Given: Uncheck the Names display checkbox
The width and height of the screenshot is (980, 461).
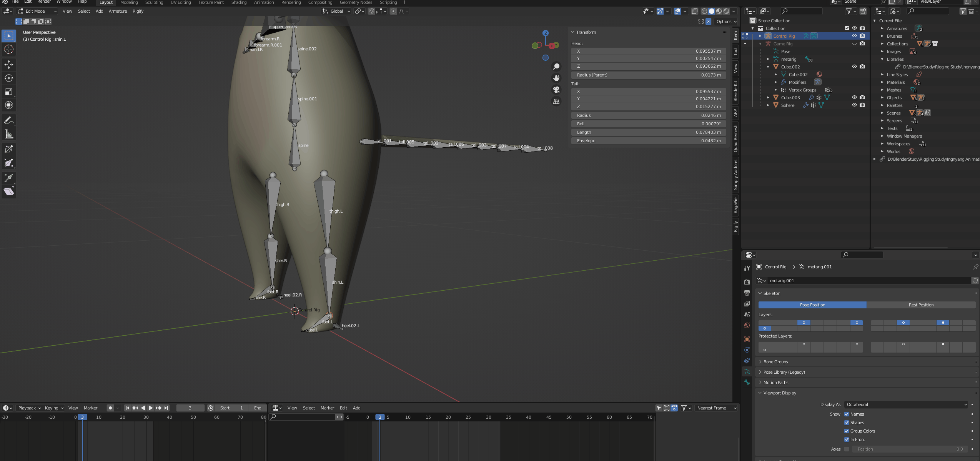Looking at the screenshot, I should (x=846, y=414).
